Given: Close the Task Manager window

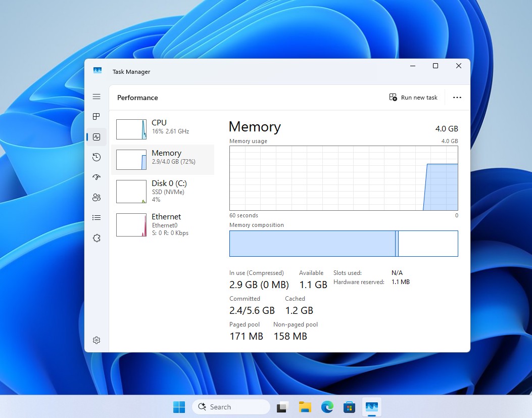Looking at the screenshot, I should click(x=458, y=66).
